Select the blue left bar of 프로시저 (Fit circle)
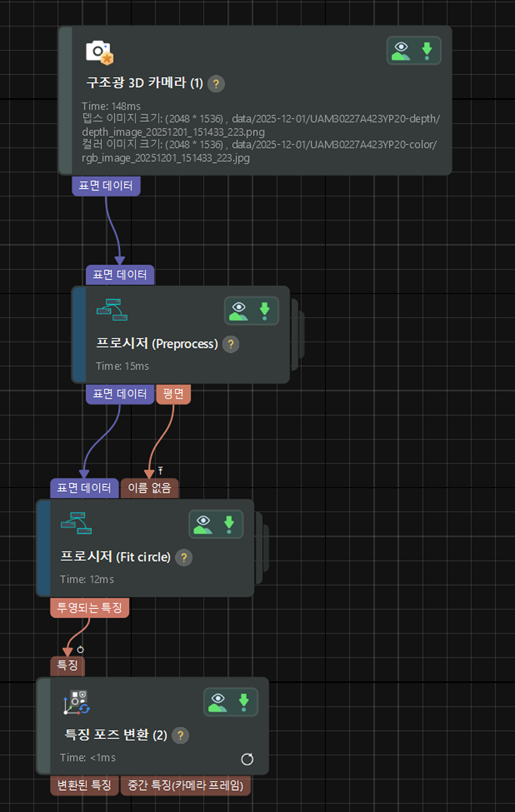 coord(44,548)
